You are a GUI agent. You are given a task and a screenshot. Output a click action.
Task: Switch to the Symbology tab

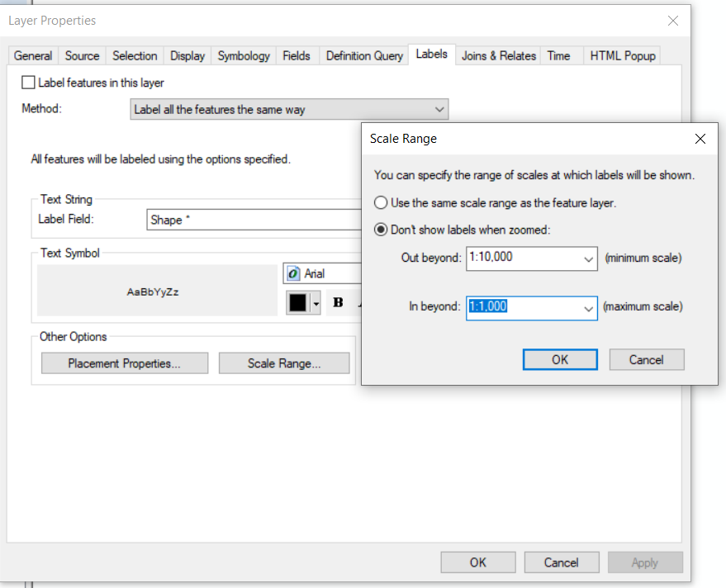(x=244, y=55)
